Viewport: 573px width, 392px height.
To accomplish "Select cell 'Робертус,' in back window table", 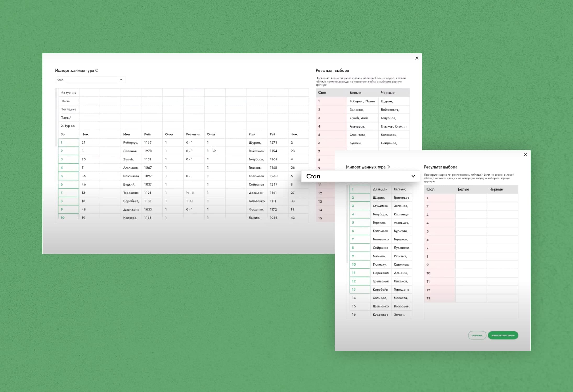I will pos(131,143).
